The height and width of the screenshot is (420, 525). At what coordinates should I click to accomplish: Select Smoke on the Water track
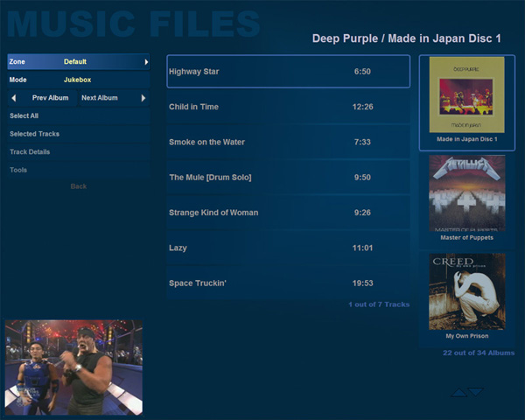click(x=288, y=142)
